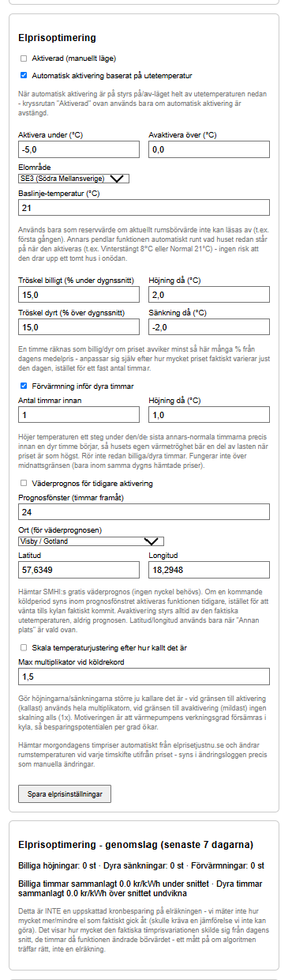Click Tröskel billigt percentage field
This screenshot has width=292, height=980.
point(79,294)
